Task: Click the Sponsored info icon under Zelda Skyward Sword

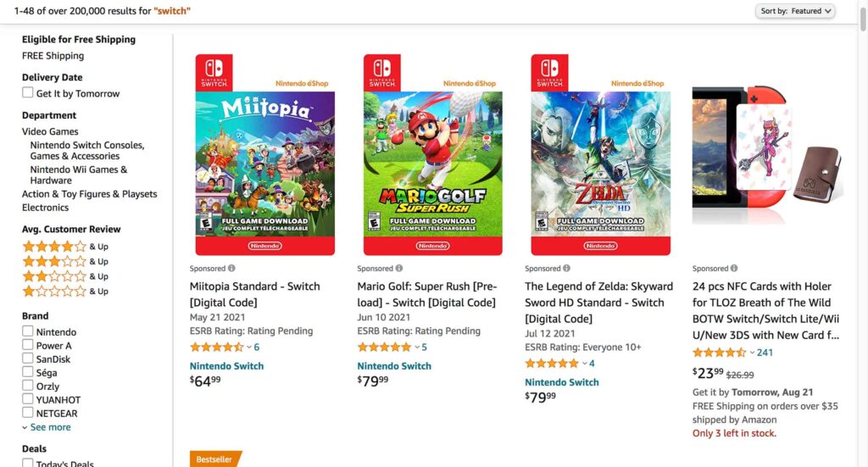Action: (567, 269)
